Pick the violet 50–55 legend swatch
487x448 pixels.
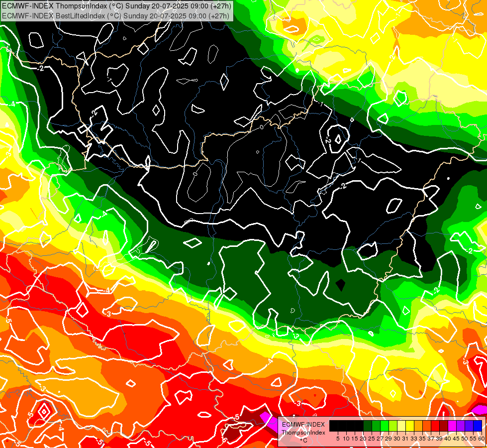tap(469, 426)
